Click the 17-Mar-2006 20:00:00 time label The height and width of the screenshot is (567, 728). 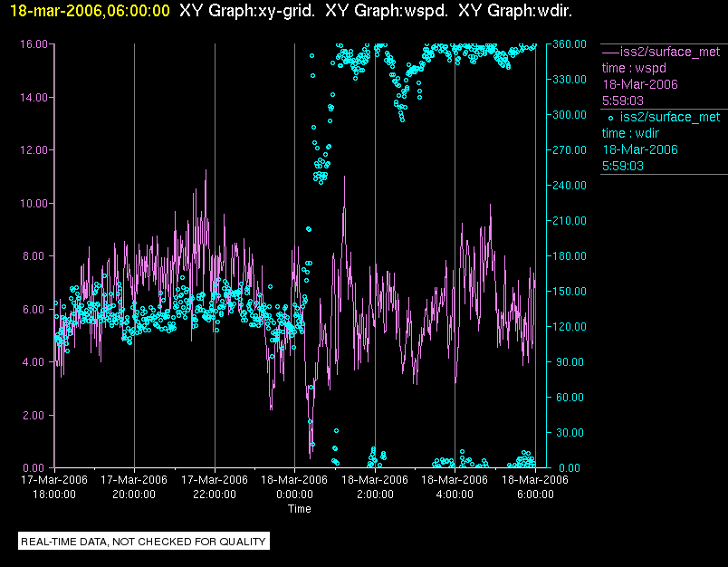coord(134,486)
